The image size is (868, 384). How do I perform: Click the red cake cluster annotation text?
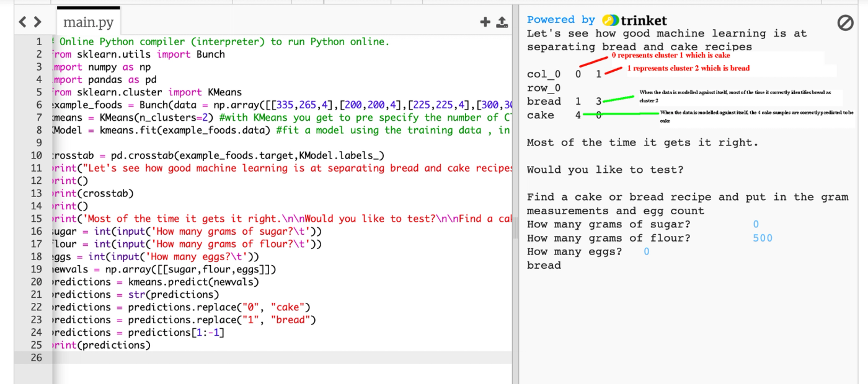[671, 55]
